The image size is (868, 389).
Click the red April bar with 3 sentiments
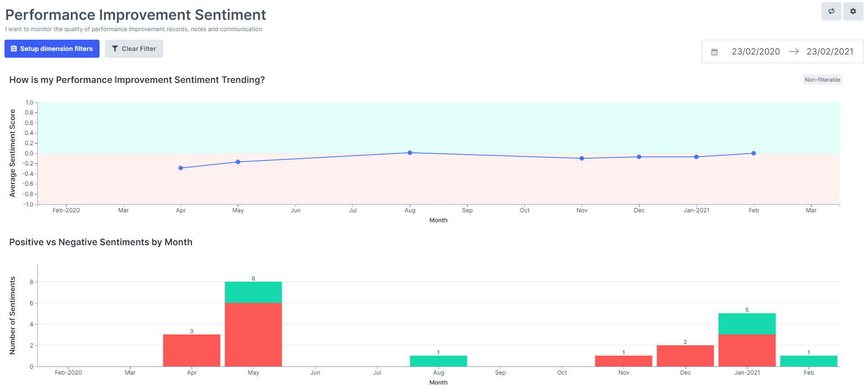(191, 350)
